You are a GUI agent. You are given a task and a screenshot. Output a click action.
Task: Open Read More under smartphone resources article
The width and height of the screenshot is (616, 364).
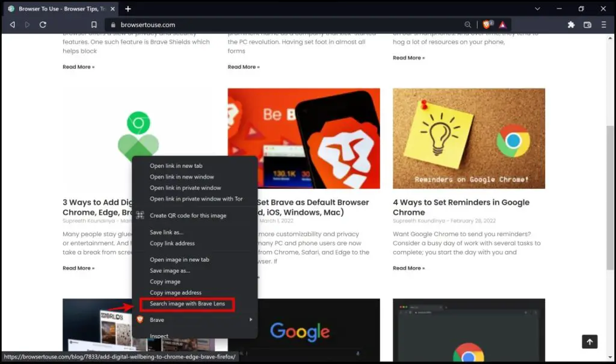[408, 58]
